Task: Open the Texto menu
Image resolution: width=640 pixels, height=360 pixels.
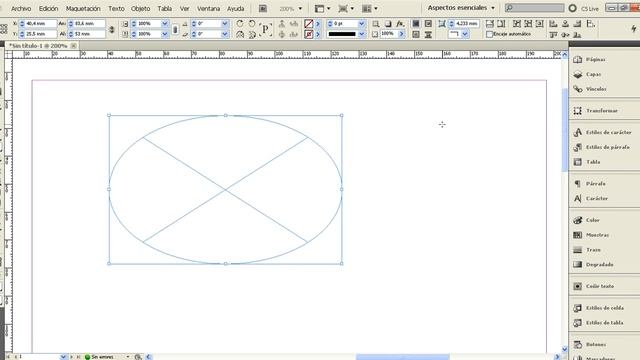Action: click(x=116, y=8)
